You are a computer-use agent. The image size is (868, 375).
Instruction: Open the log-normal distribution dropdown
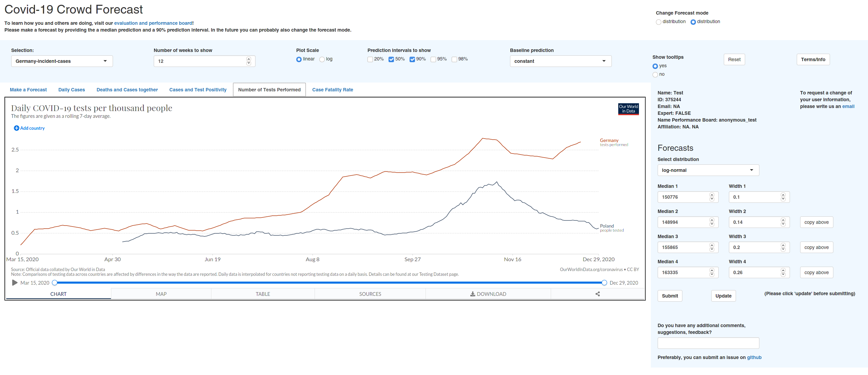coord(708,170)
